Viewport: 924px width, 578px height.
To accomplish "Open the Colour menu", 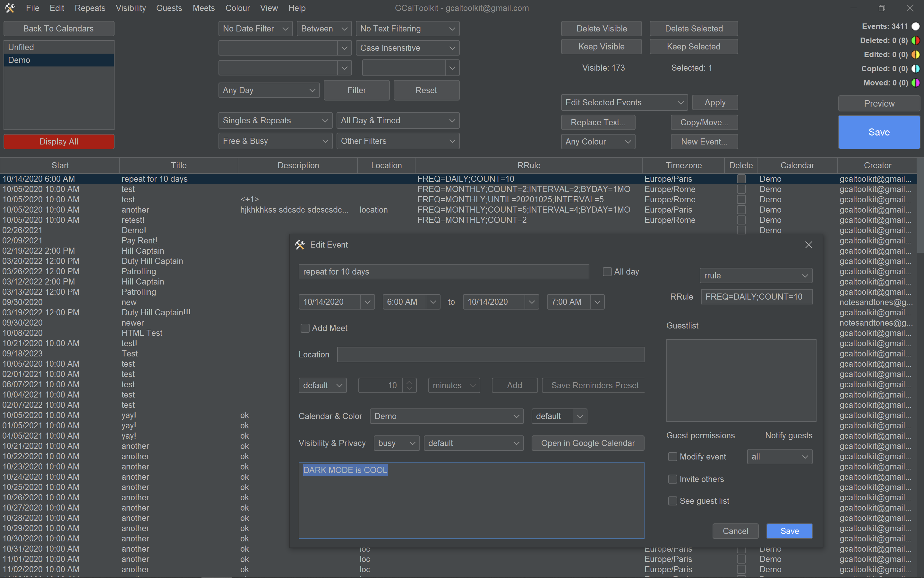I will (237, 8).
